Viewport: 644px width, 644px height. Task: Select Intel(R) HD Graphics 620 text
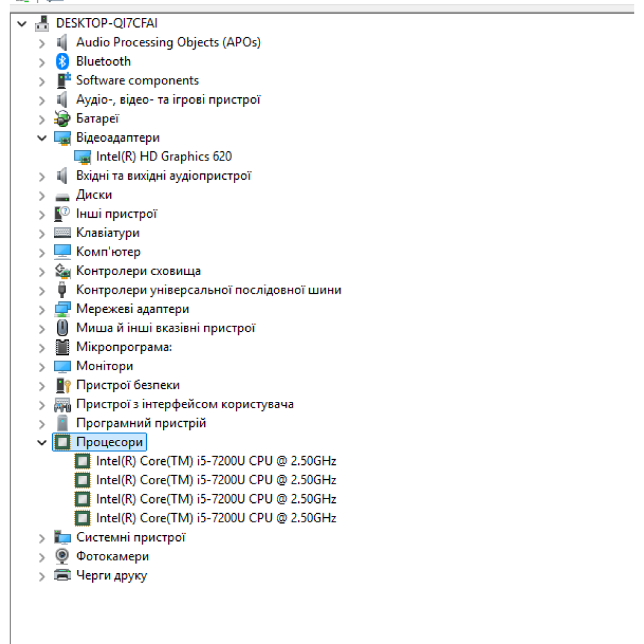click(164, 156)
